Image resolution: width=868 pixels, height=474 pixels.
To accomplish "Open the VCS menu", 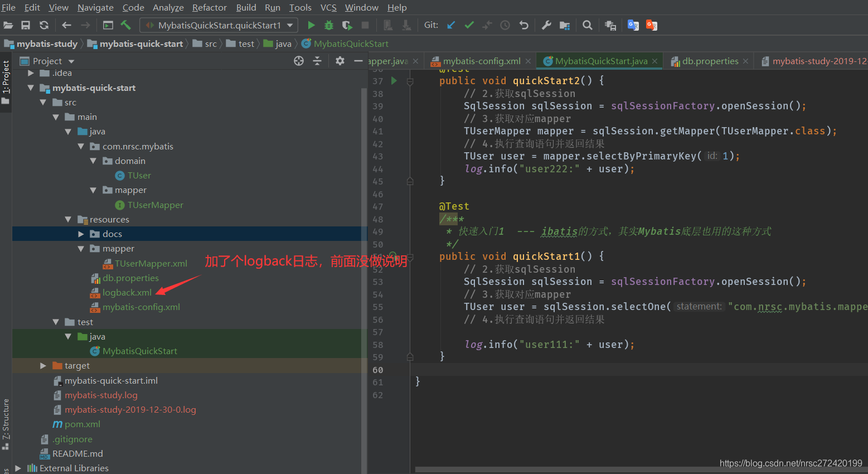I will point(328,7).
